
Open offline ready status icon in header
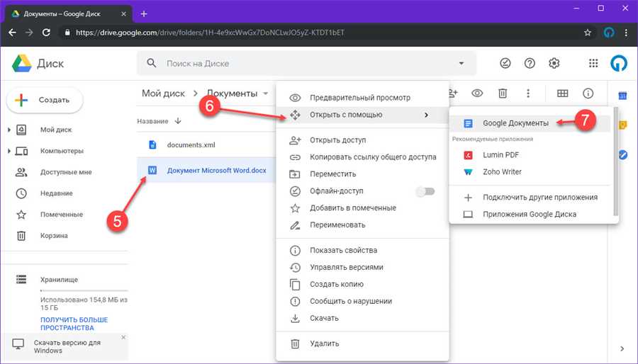coord(505,63)
